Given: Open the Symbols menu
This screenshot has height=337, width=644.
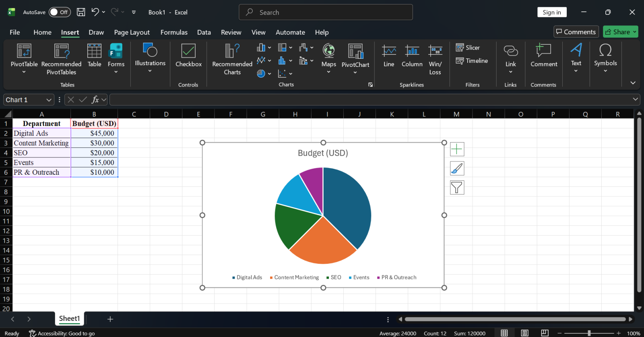Looking at the screenshot, I should (605, 58).
